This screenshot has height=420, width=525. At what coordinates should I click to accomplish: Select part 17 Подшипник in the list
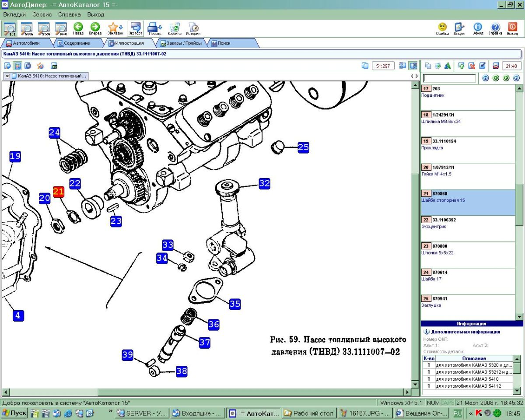point(468,97)
